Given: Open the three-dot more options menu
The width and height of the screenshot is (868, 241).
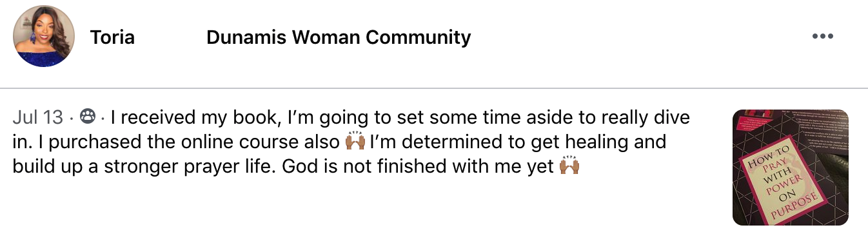Looking at the screenshot, I should [x=823, y=37].
